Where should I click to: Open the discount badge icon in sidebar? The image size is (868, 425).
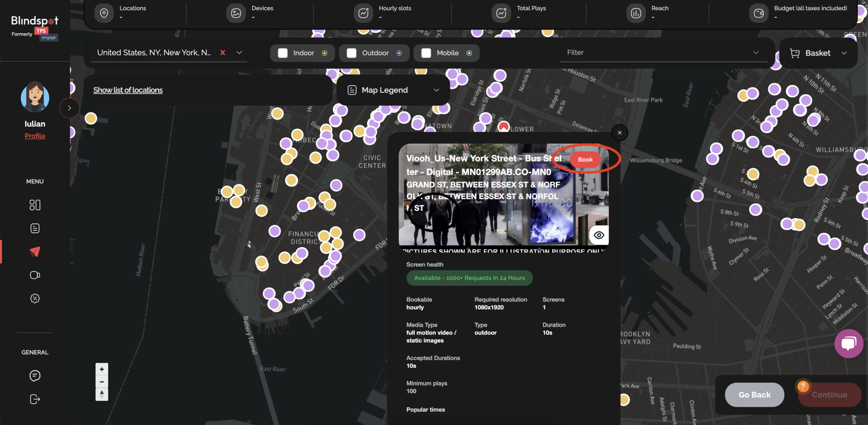tap(35, 298)
